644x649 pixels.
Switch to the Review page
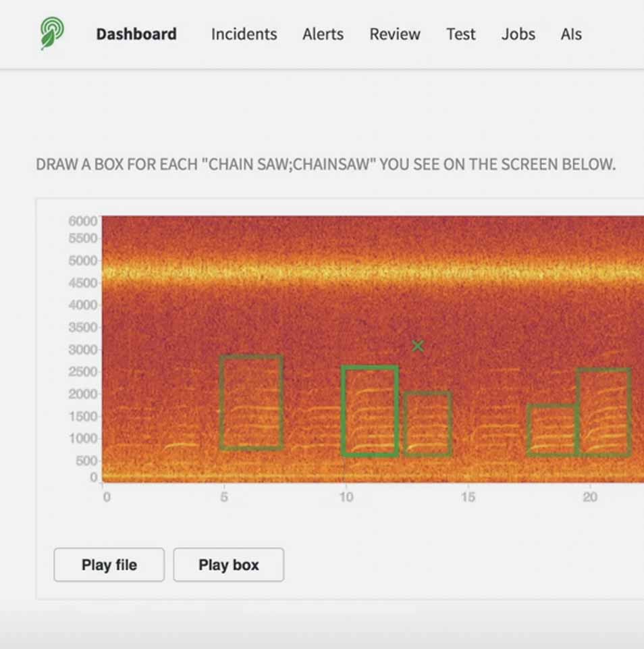395,34
